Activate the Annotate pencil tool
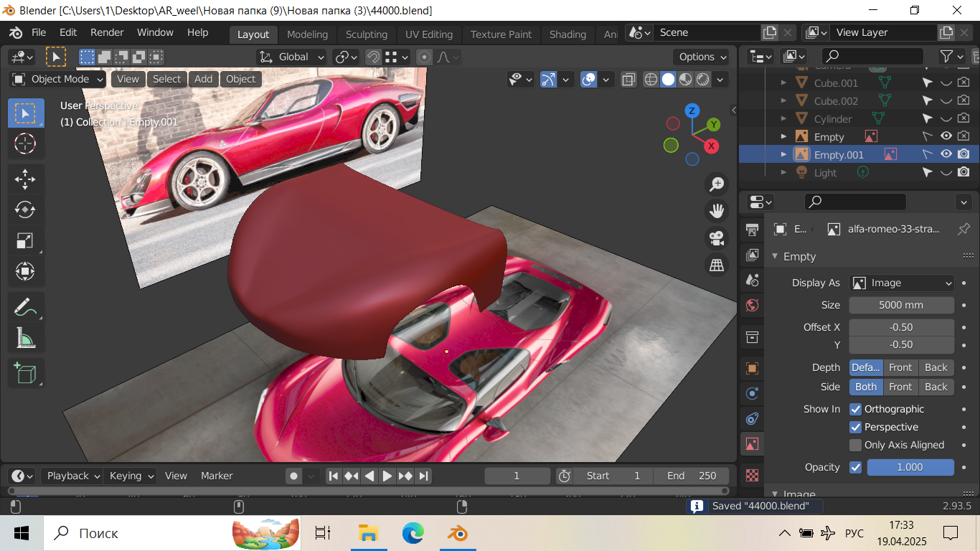The height and width of the screenshot is (551, 980). coord(25,307)
